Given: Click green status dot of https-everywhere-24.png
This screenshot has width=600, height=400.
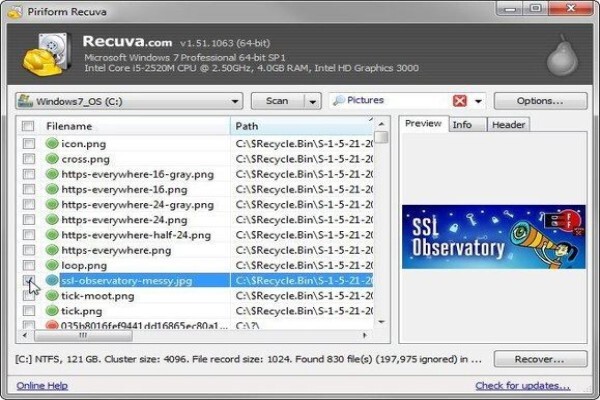Looking at the screenshot, I should click(x=52, y=220).
